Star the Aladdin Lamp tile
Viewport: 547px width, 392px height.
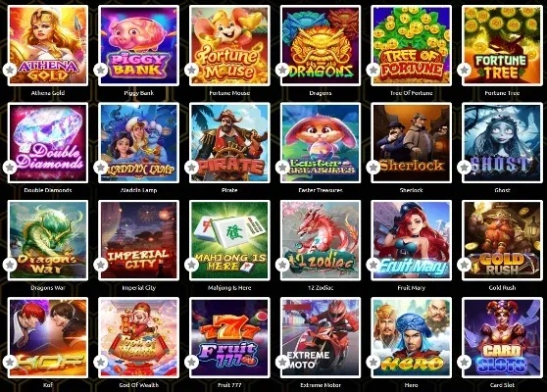[101, 168]
